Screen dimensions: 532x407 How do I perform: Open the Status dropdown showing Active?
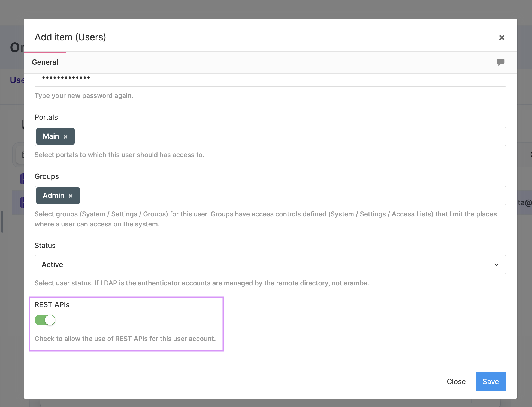point(270,265)
